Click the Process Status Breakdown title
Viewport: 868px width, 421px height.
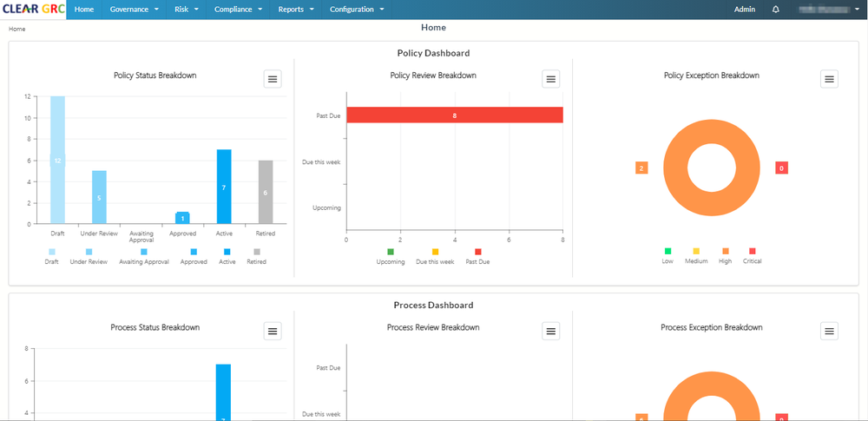tap(155, 327)
